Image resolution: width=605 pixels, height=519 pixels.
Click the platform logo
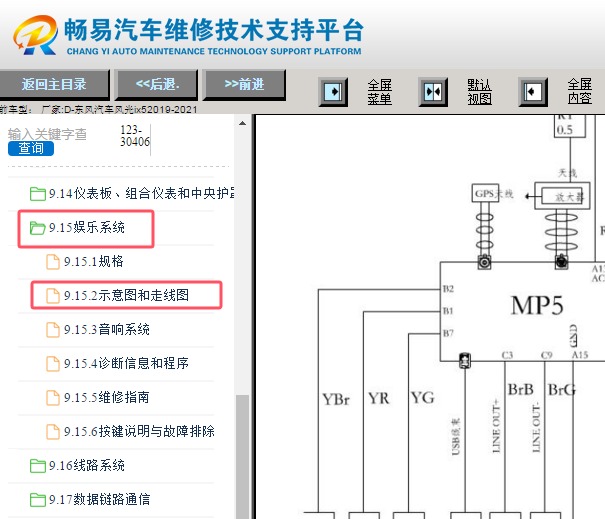point(35,35)
